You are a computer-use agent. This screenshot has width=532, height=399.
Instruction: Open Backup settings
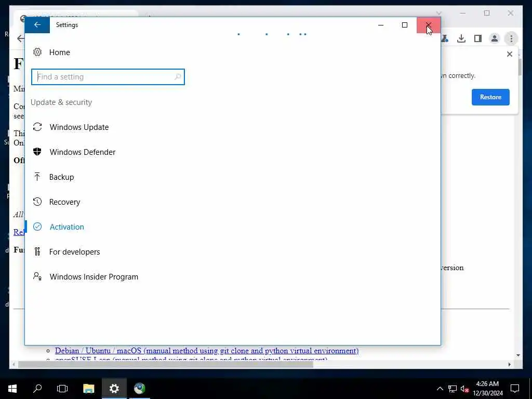point(61,177)
